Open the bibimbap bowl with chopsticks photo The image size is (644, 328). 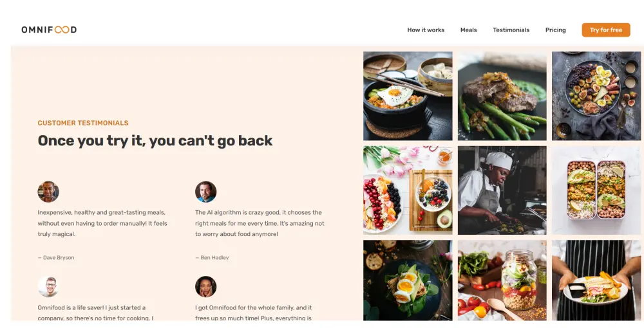pos(408,96)
